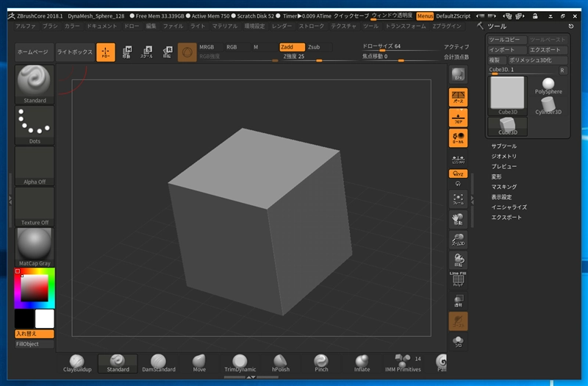The height and width of the screenshot is (386, 588).
Task: Click the Rotate (回転) view icon in right shelf
Action: pyautogui.click(x=458, y=260)
